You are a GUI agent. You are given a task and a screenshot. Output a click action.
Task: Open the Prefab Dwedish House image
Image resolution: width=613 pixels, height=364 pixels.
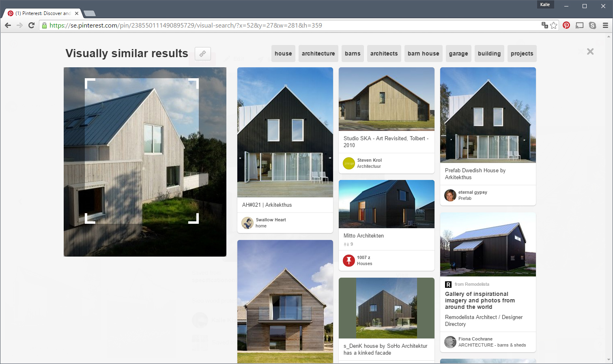click(488, 115)
